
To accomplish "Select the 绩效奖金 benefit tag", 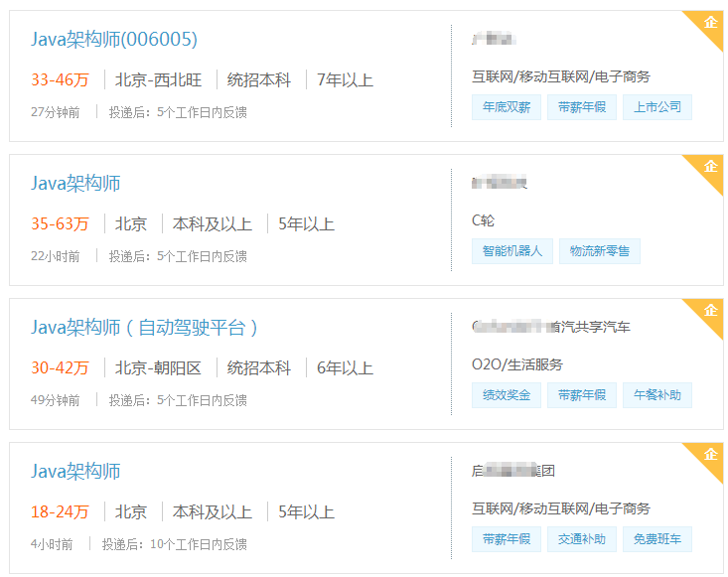I will click(x=507, y=395).
